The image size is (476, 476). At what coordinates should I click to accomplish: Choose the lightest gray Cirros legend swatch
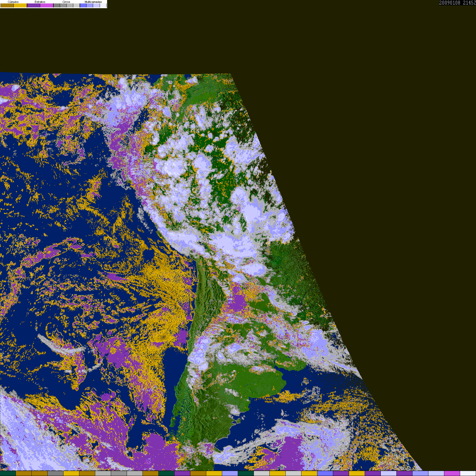(76, 5)
